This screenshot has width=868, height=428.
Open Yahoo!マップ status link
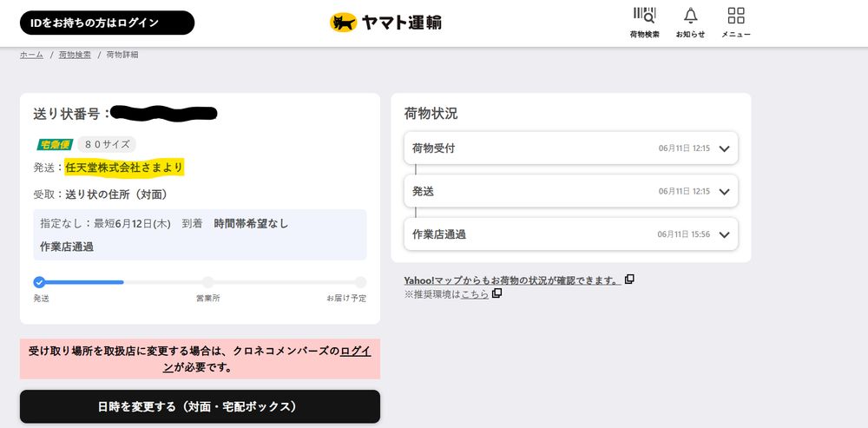click(x=512, y=280)
